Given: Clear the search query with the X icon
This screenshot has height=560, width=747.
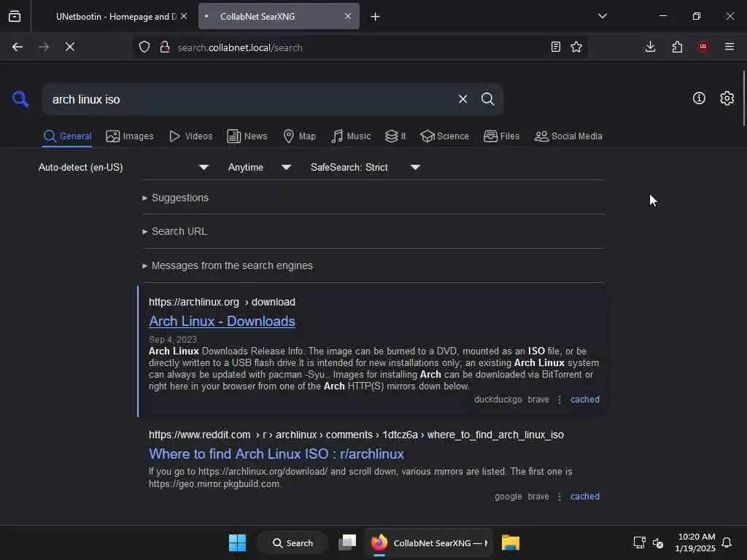Looking at the screenshot, I should click(462, 99).
